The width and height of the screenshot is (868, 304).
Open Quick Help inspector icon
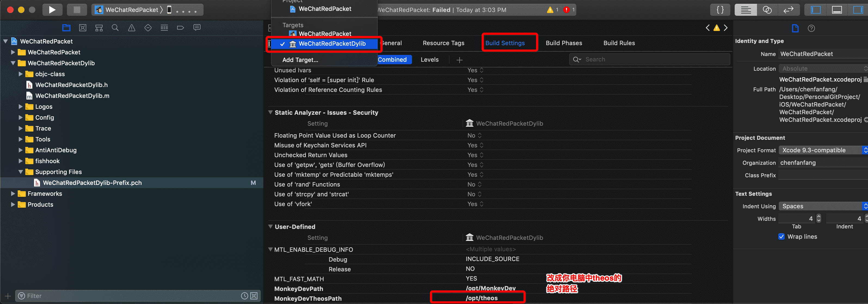coord(811,28)
